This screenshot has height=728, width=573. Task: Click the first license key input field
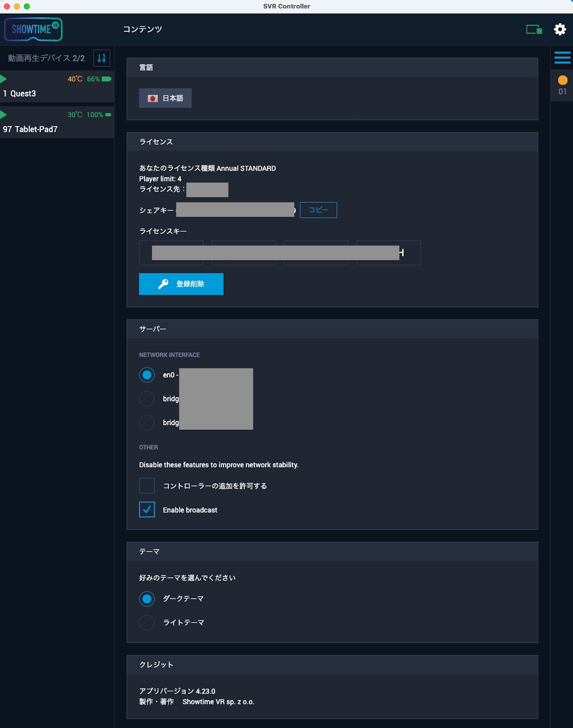[171, 253]
